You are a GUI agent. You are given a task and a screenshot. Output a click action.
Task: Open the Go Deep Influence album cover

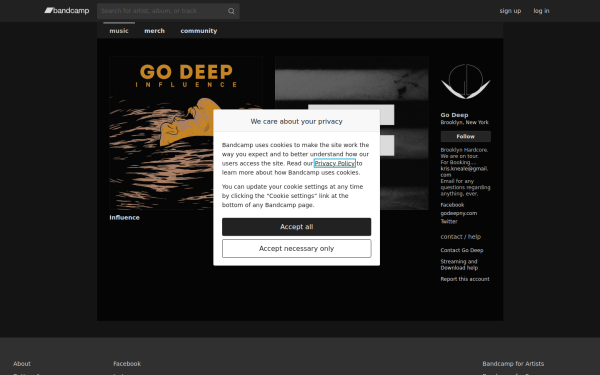tap(186, 133)
